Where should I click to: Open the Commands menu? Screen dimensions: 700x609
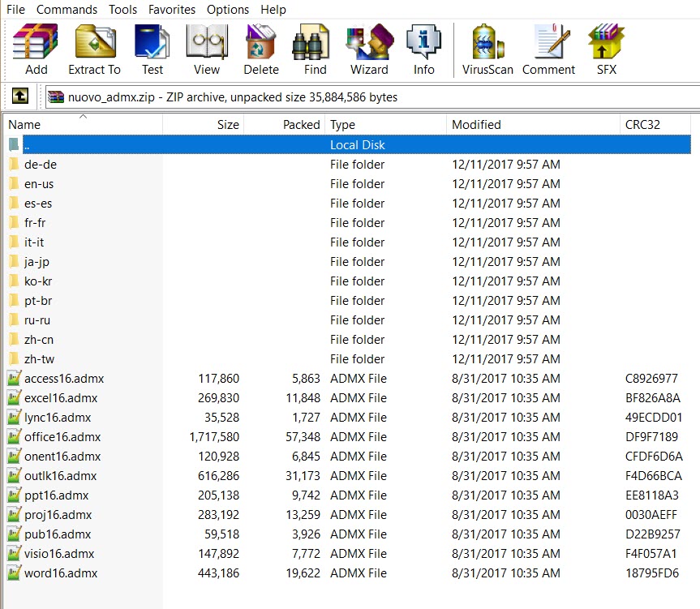67,10
